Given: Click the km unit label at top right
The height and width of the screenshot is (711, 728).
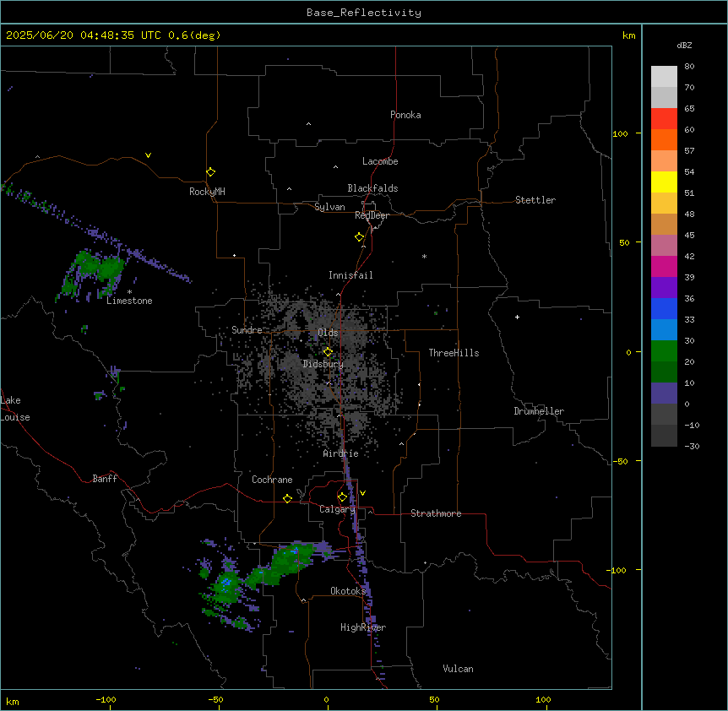Looking at the screenshot, I should click(x=629, y=35).
